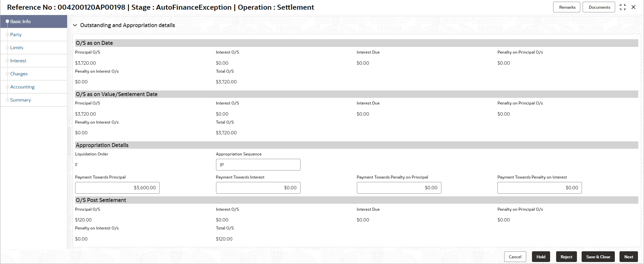The image size is (644, 264).
Task: Open the Interest step
Action: tap(18, 61)
